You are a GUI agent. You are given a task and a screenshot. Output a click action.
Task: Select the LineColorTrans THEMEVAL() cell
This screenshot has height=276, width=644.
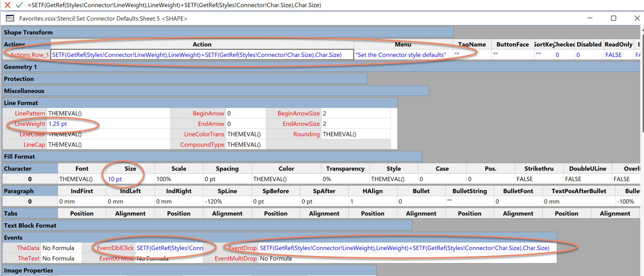click(x=246, y=134)
